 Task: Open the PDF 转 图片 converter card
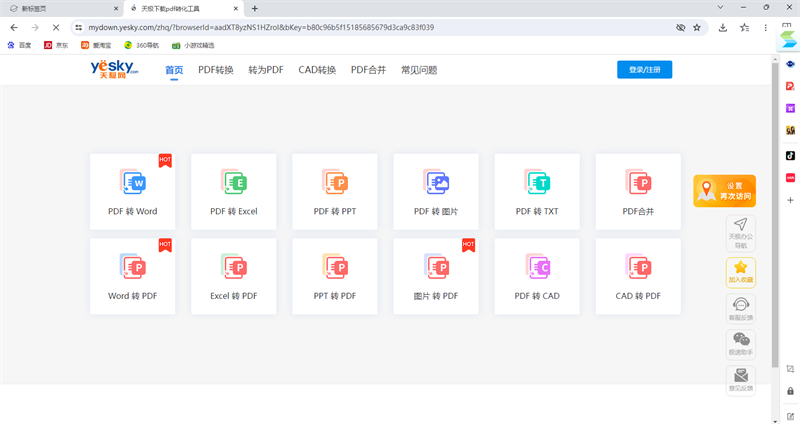tap(436, 192)
